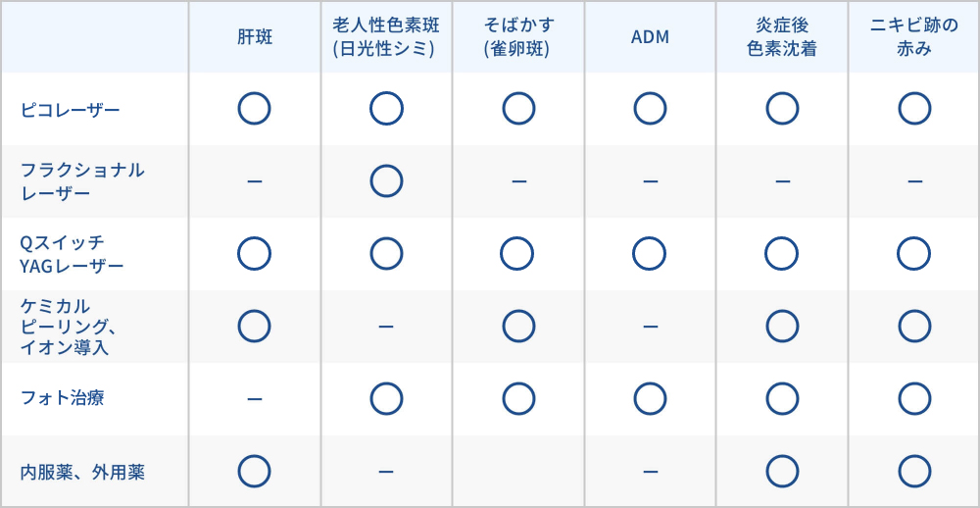Click the フォト治療 circle under ADM
This screenshot has height=508, width=980.
(650, 398)
